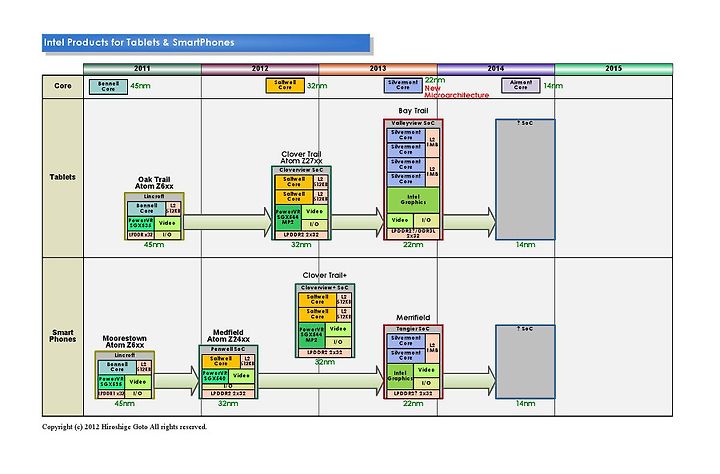Click the Airmont Core box in the Core row
The height and width of the screenshot is (474, 720).
521,85
